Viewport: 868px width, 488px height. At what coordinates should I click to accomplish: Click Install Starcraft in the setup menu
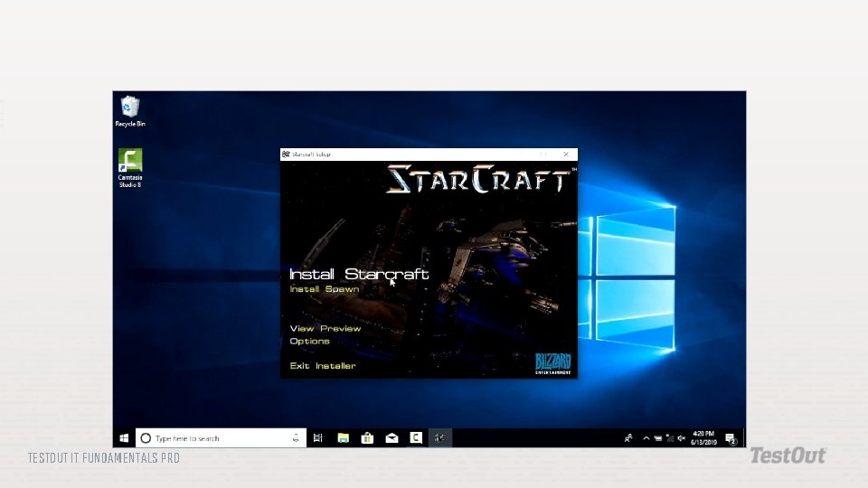click(359, 275)
